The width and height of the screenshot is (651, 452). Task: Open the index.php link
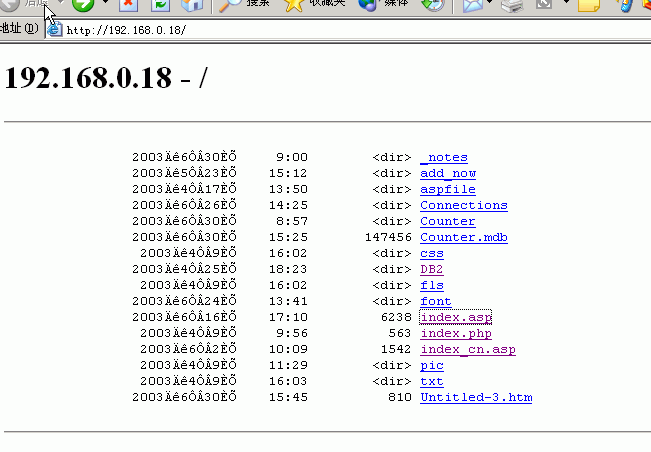455,333
